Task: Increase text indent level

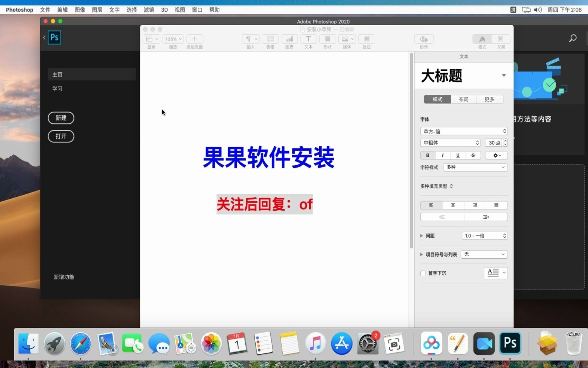Action: tap(486, 217)
